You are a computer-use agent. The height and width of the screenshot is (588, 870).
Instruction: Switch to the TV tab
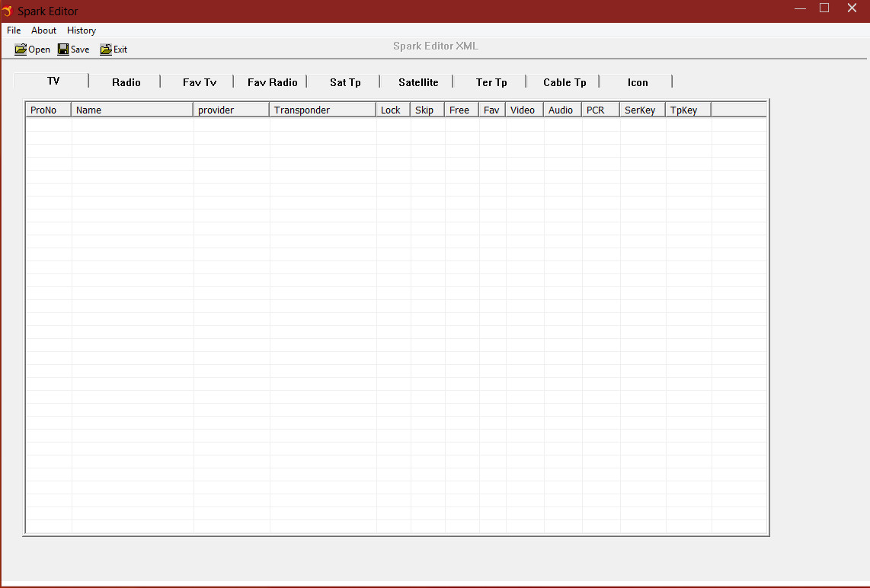51,81
